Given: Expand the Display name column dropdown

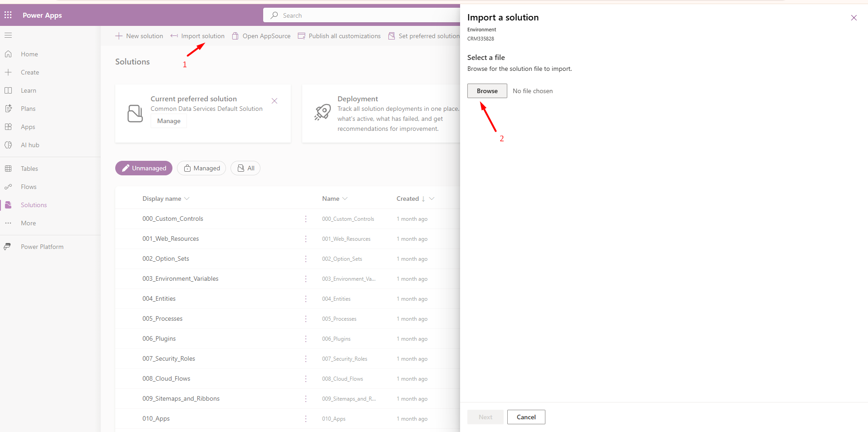Looking at the screenshot, I should [x=187, y=199].
